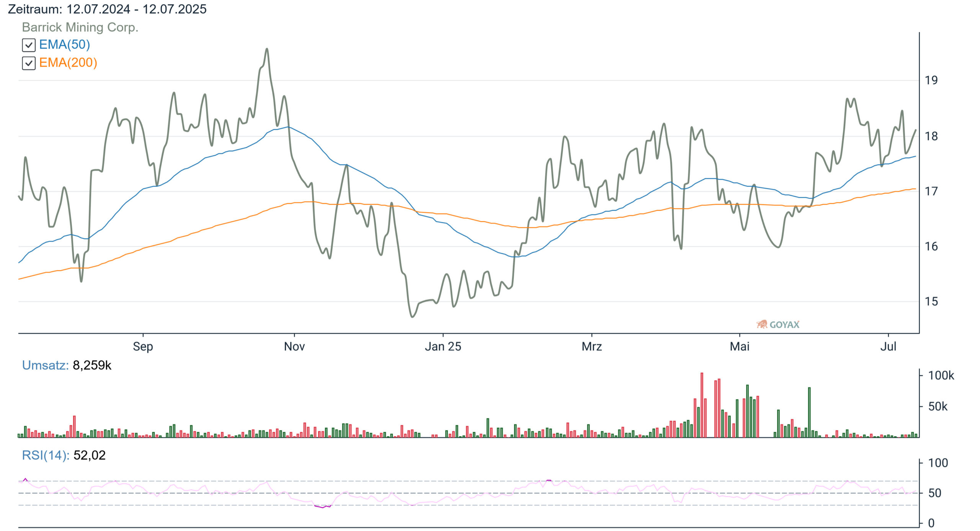Click the Jul label on time axis
The image size is (980, 531).
(x=888, y=346)
